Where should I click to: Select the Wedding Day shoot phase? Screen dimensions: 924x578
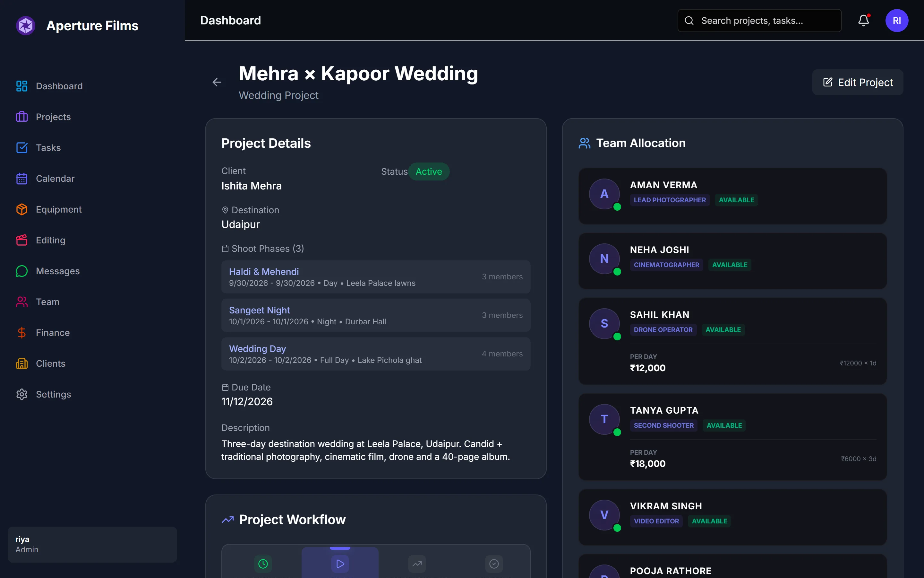click(x=376, y=354)
